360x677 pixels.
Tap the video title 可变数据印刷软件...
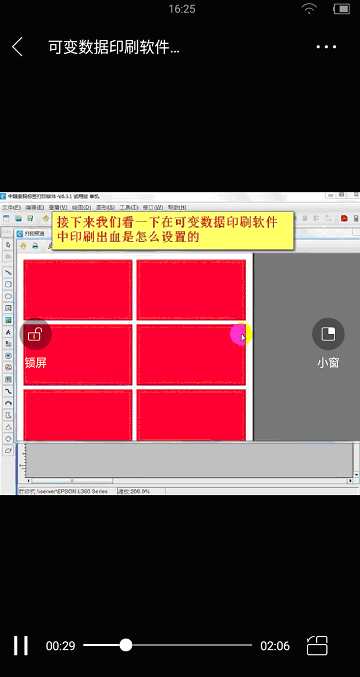pyautogui.click(x=114, y=47)
